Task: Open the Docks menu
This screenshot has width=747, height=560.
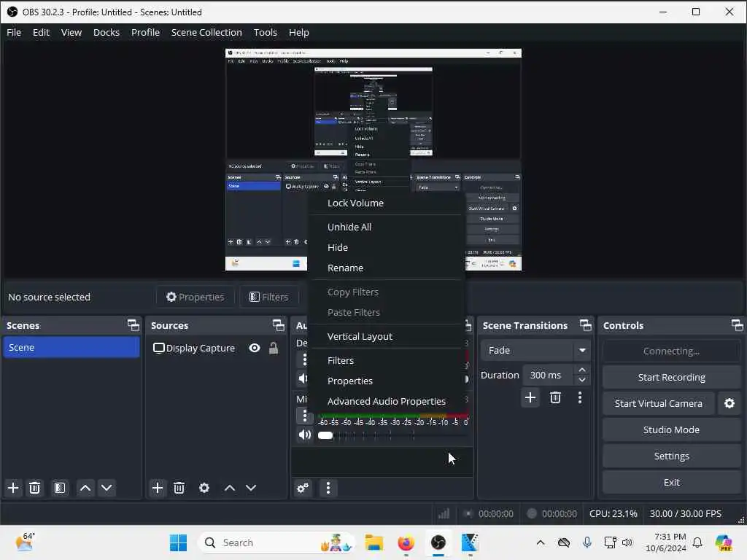Action: coord(107,32)
